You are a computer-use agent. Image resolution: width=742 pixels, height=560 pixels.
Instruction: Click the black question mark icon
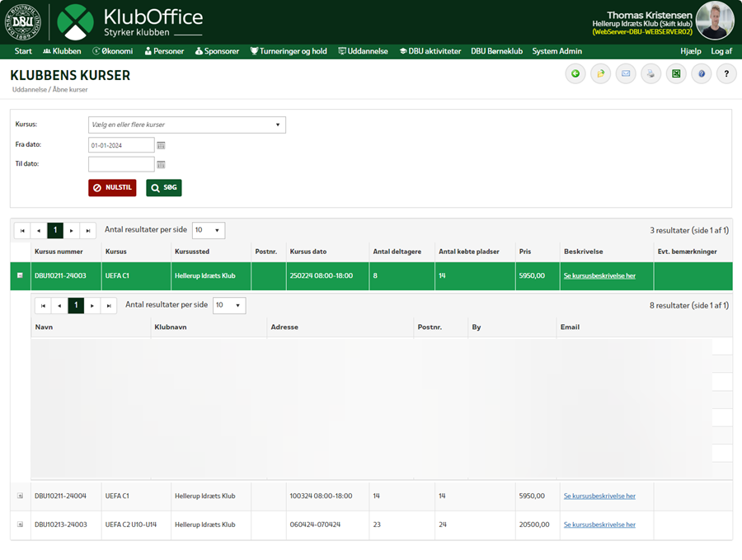click(x=726, y=74)
